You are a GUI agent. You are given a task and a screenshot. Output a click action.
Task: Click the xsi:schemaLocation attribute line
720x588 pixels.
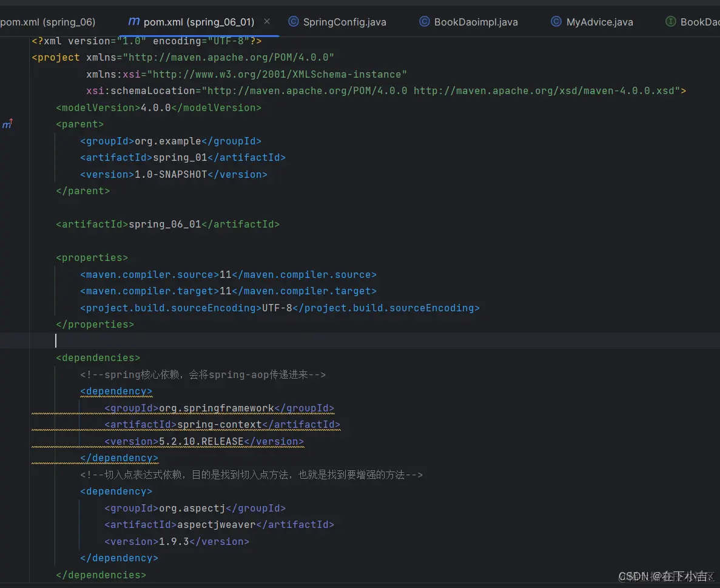pos(386,91)
